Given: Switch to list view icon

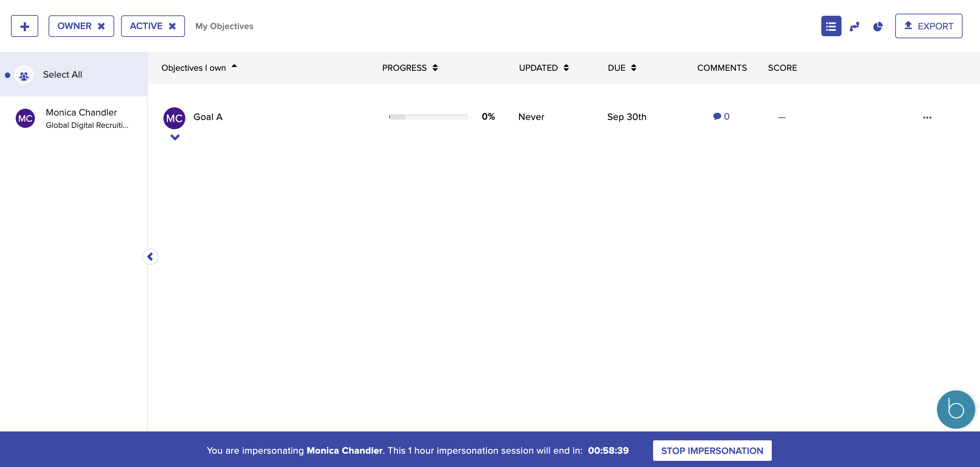Looking at the screenshot, I should [831, 26].
